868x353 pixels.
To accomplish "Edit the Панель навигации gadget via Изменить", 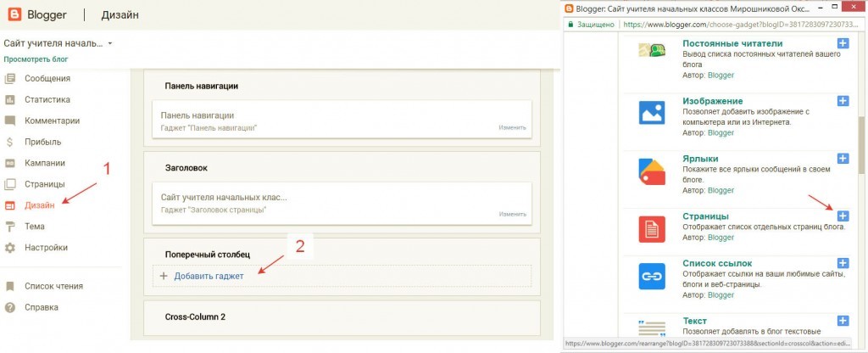I will (512, 127).
